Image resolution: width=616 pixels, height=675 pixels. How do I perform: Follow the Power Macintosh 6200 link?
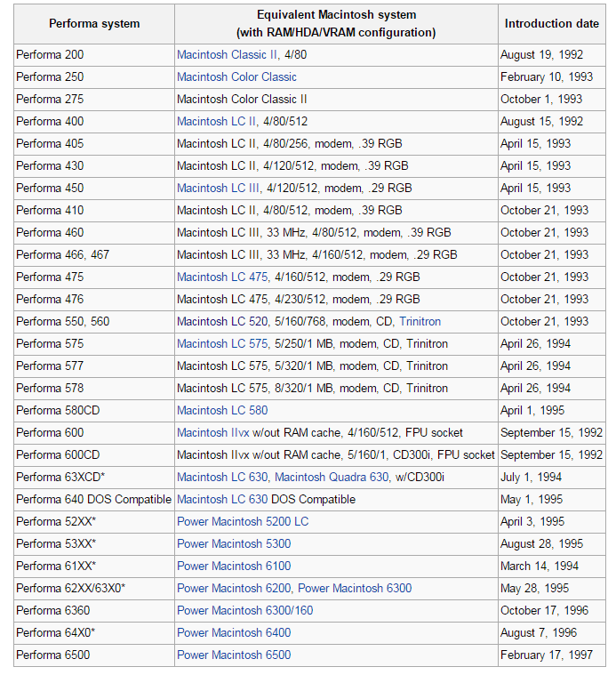(234, 589)
